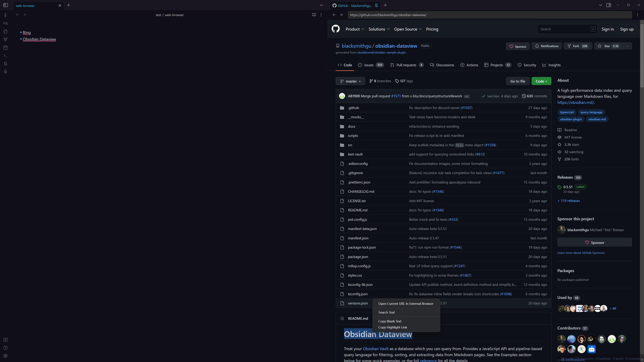Image resolution: width=644 pixels, height=362 pixels.
Task: Open command palette terminal icon
Action: 5,56
